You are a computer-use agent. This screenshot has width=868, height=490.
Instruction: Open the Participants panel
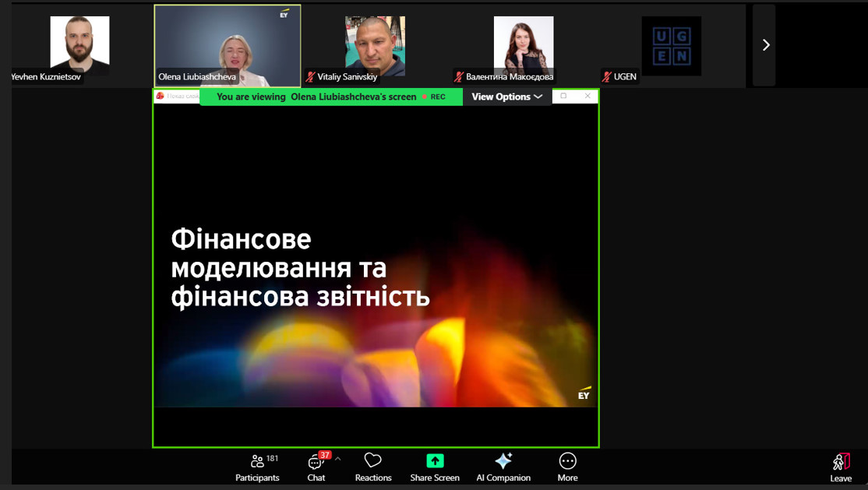coord(257,467)
